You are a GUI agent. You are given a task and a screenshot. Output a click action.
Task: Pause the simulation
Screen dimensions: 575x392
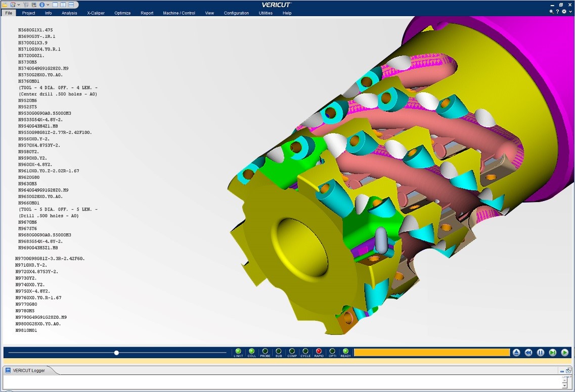pos(541,353)
